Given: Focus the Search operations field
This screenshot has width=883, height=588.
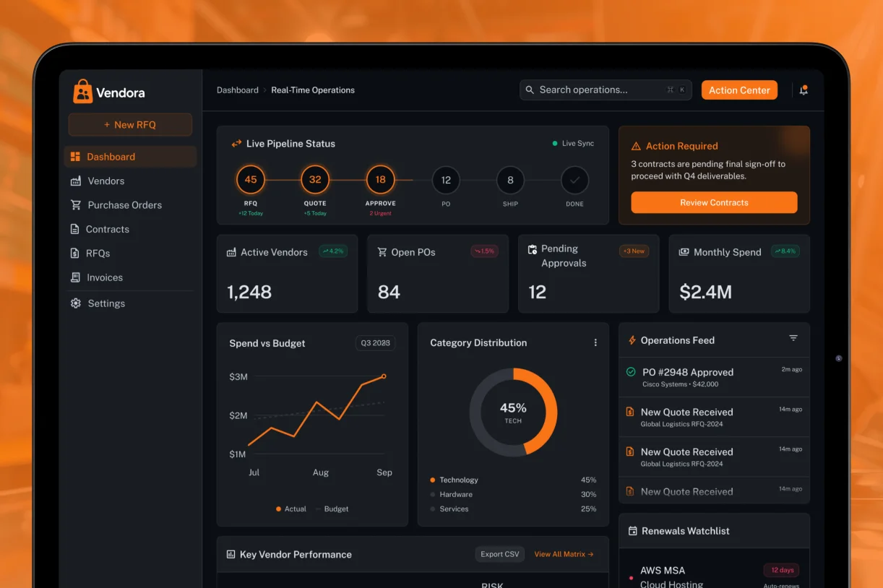Looking at the screenshot, I should click(x=606, y=90).
